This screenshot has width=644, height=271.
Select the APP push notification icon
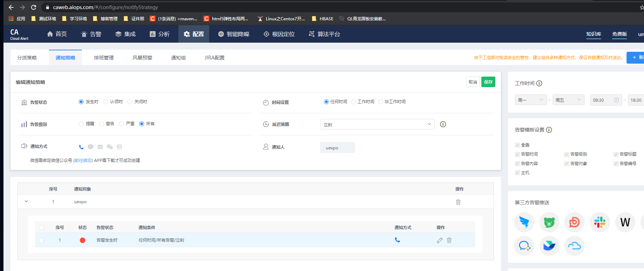point(119,147)
